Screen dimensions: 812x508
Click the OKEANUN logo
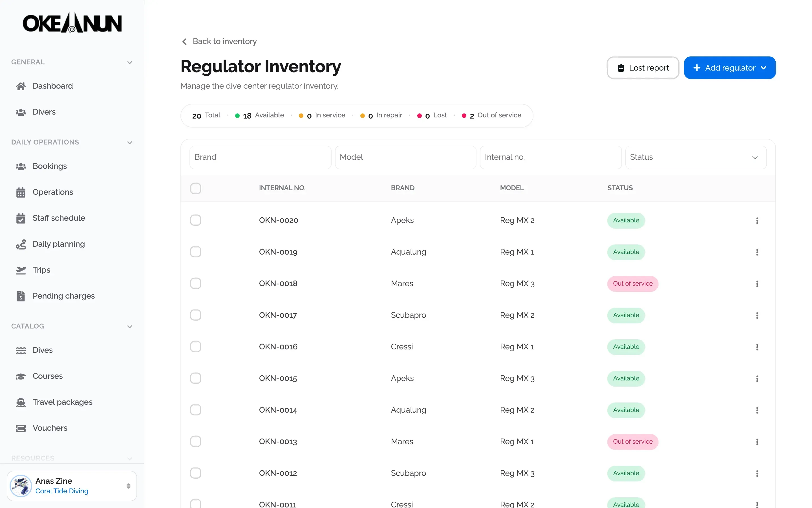[x=72, y=23]
